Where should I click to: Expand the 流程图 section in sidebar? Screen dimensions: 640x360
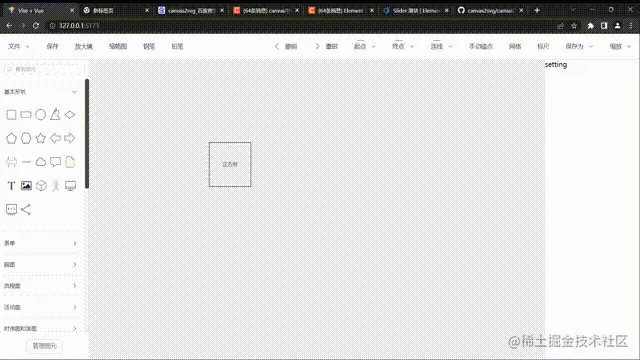coord(40,286)
